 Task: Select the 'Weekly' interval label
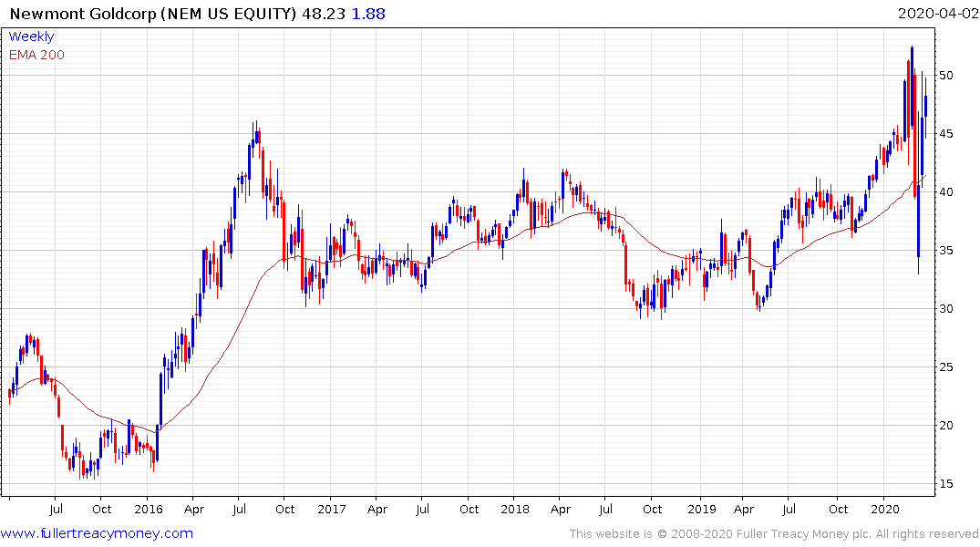click(x=31, y=36)
